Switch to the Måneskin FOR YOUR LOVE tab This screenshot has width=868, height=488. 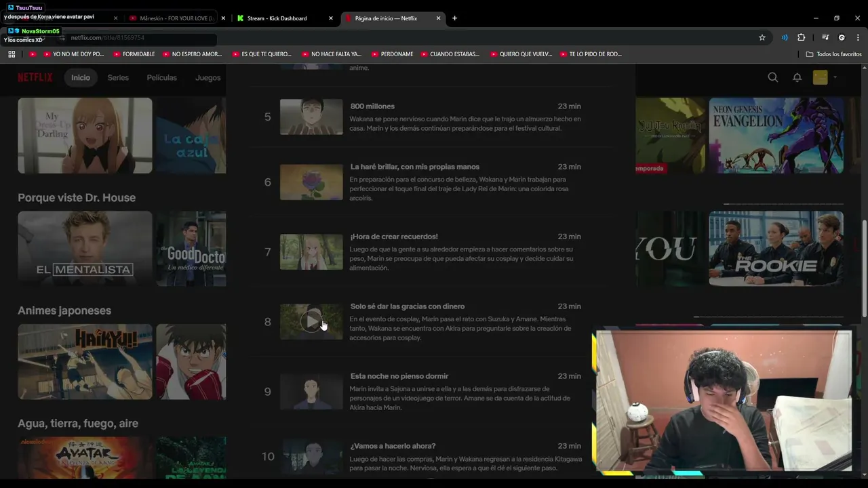[x=176, y=18]
